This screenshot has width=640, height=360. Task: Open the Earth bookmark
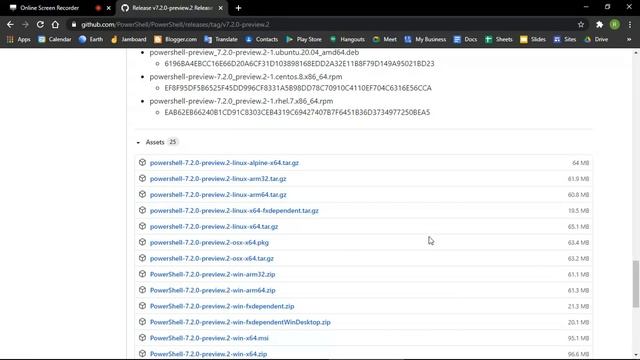click(x=91, y=39)
